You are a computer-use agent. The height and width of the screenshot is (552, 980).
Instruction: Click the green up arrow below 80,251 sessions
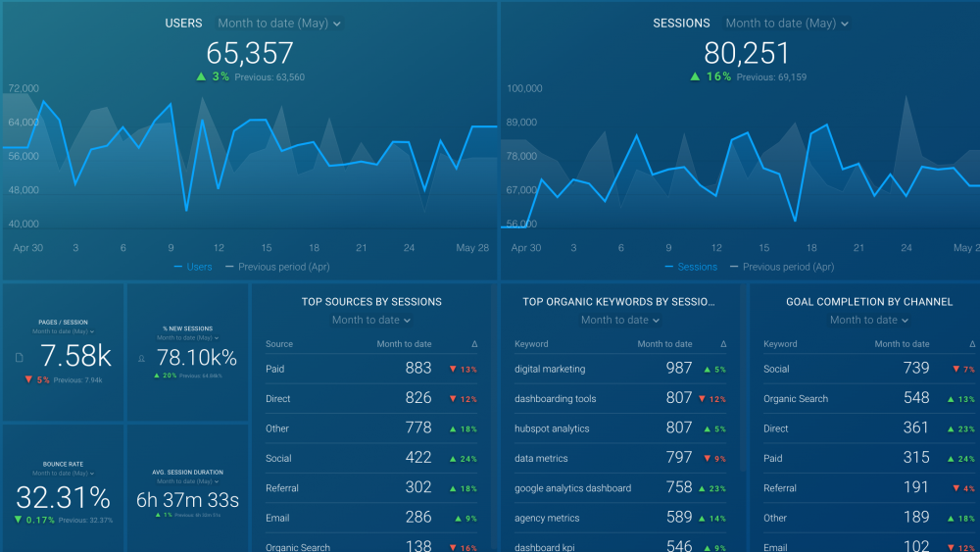pos(695,76)
